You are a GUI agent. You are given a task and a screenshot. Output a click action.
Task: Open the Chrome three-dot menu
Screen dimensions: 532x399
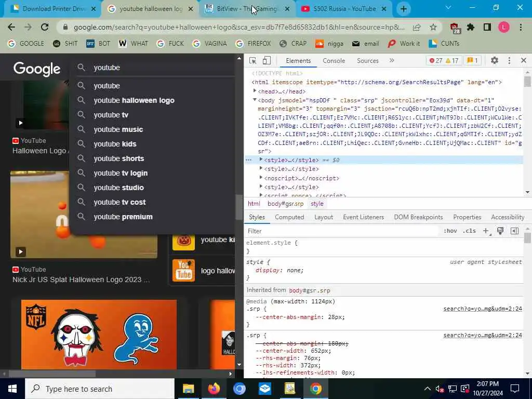(521, 27)
